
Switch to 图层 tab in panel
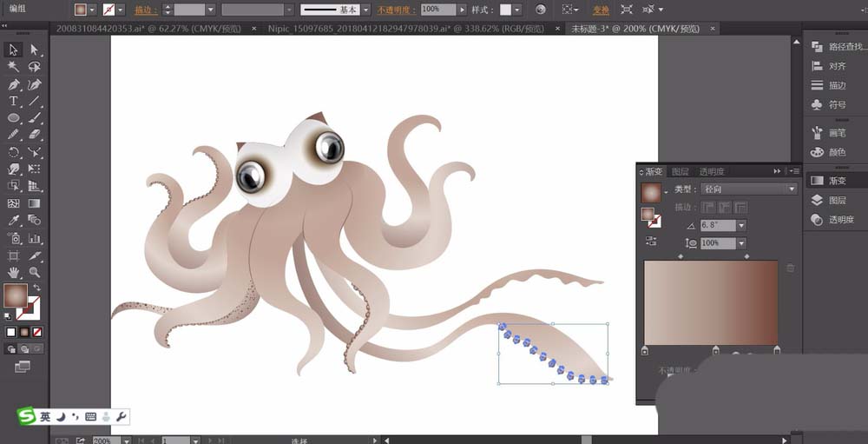coord(681,171)
